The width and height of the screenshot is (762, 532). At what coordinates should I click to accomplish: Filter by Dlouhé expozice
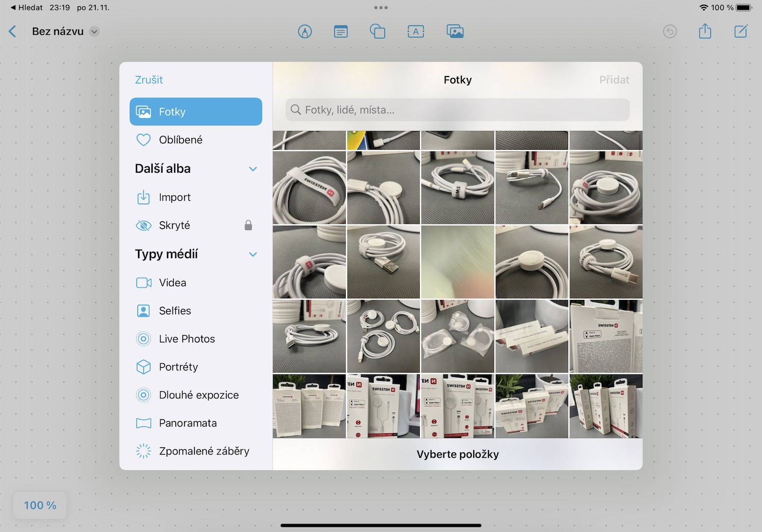[x=196, y=395]
